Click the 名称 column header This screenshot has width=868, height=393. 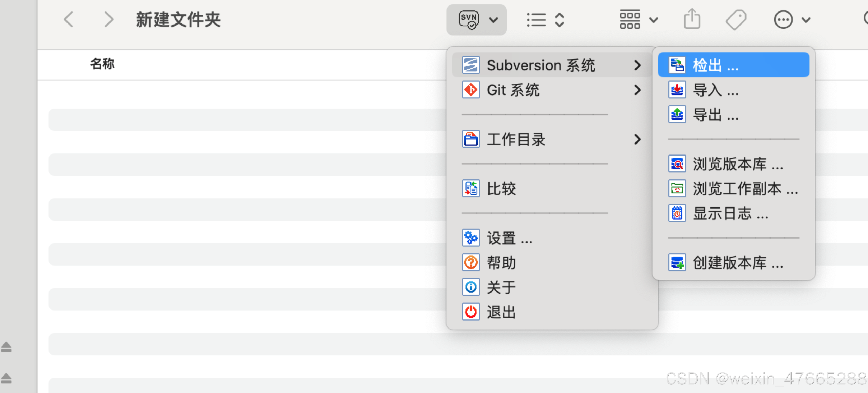[102, 64]
